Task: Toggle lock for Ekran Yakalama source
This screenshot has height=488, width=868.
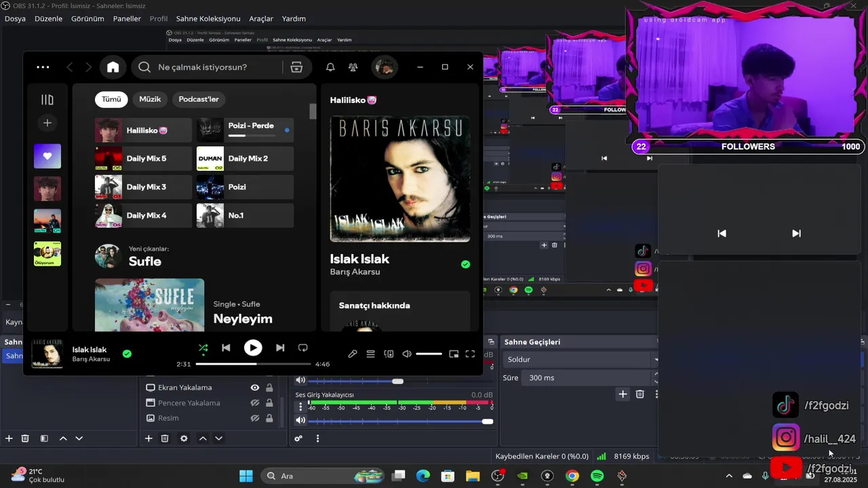Action: (269, 388)
